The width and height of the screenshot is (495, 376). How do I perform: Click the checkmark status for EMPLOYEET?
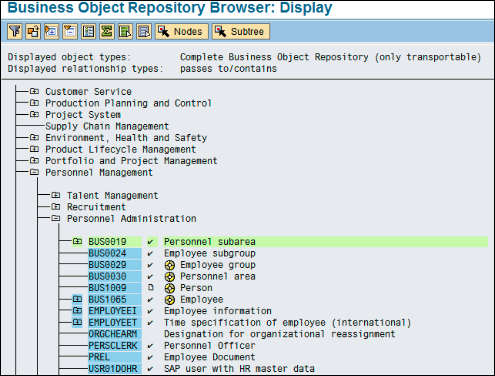pyautogui.click(x=150, y=323)
